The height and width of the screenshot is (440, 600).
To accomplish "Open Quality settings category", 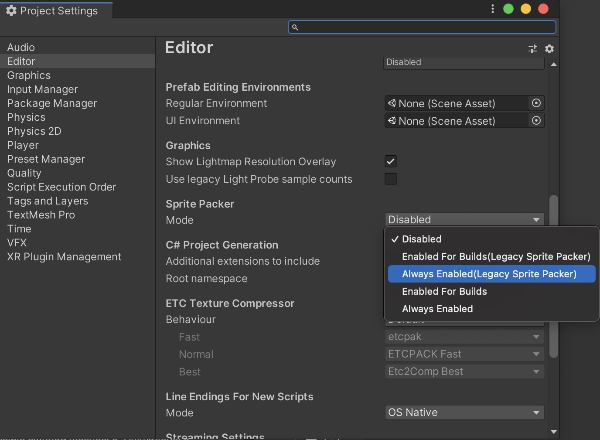I will tap(77, 173).
